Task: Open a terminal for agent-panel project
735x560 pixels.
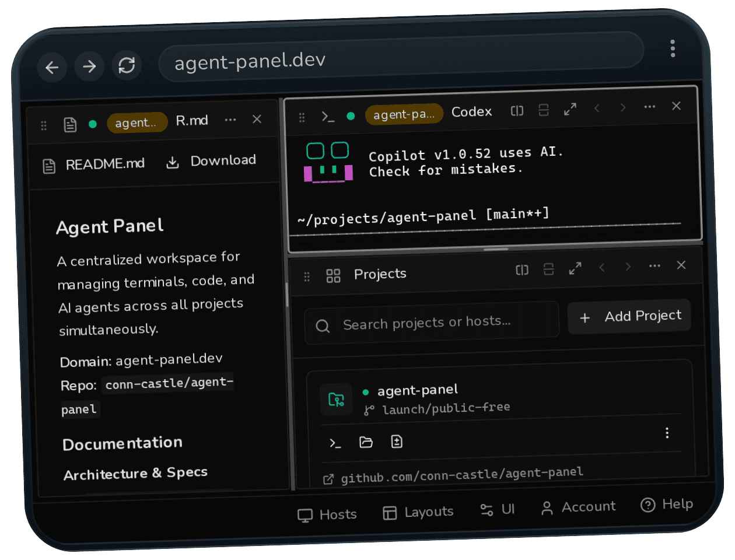Action: click(x=335, y=443)
